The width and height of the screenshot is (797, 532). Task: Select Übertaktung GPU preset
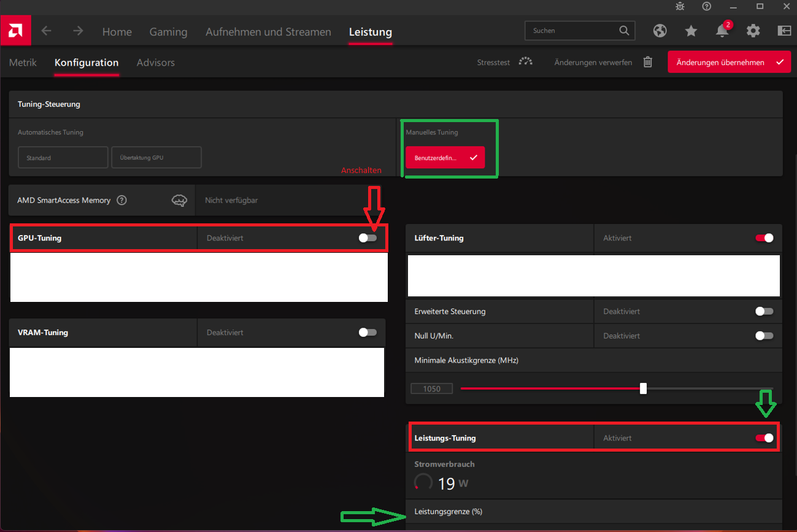click(156, 157)
